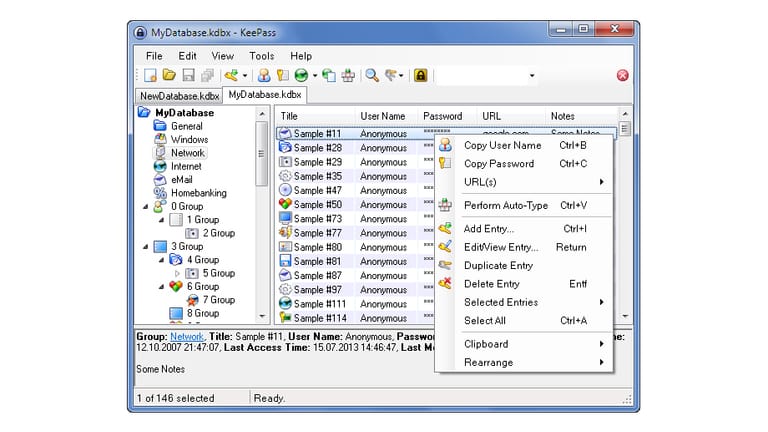Open the View menu
The width and height of the screenshot is (768, 432).
click(222, 56)
